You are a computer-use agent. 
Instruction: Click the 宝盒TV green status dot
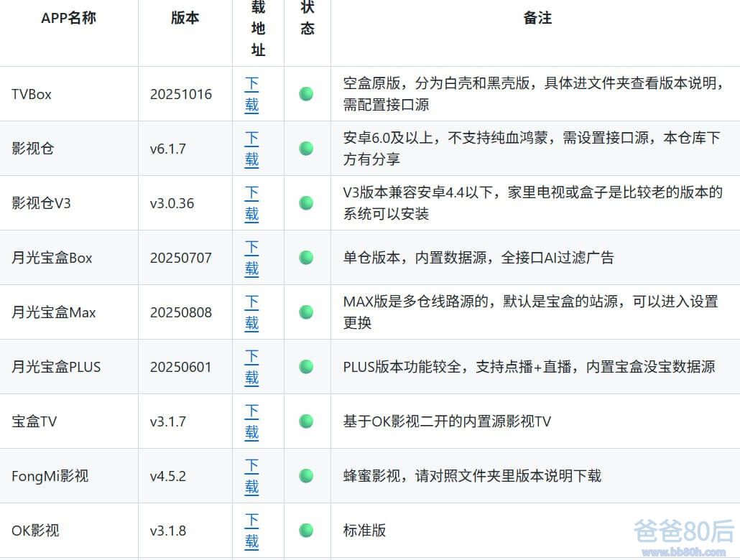coord(306,421)
